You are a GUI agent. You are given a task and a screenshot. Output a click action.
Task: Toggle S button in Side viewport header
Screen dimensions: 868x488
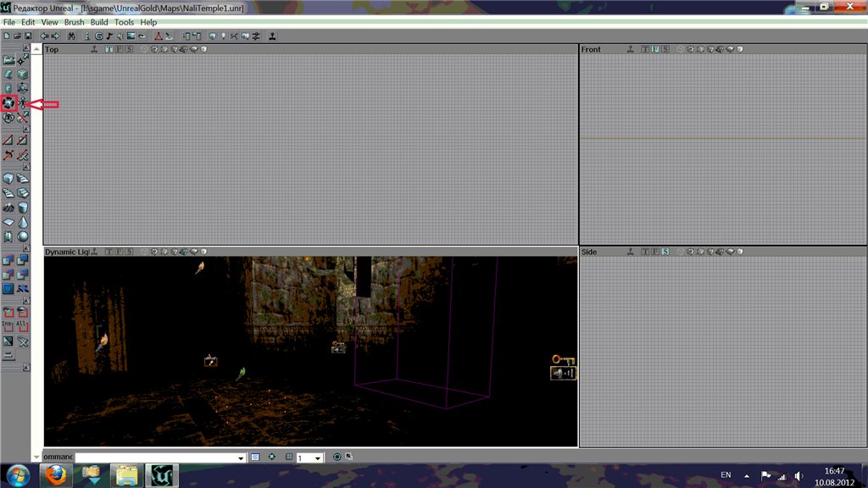[665, 252]
